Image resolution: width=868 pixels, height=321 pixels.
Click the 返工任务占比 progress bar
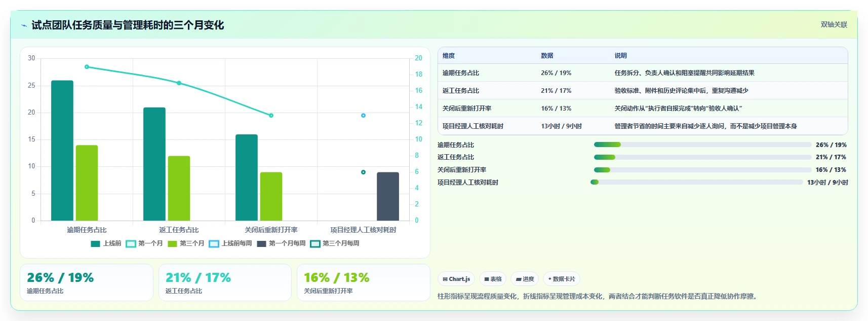[702, 157]
